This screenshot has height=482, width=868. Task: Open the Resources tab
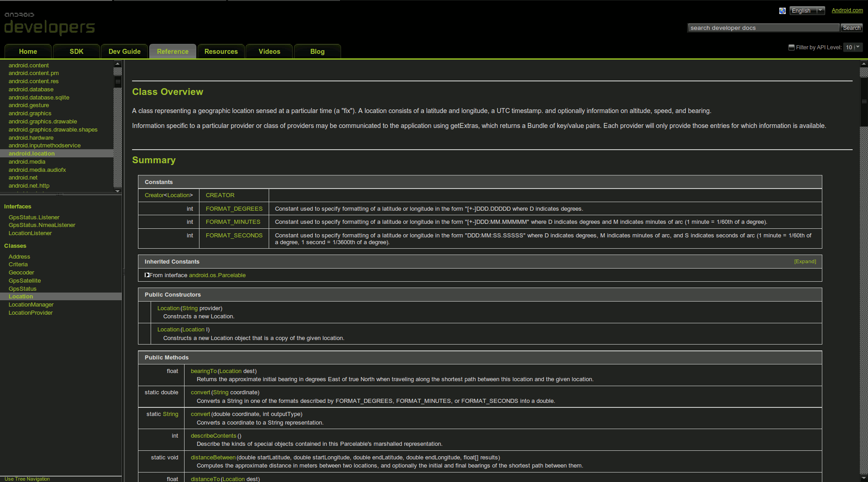[221, 52]
